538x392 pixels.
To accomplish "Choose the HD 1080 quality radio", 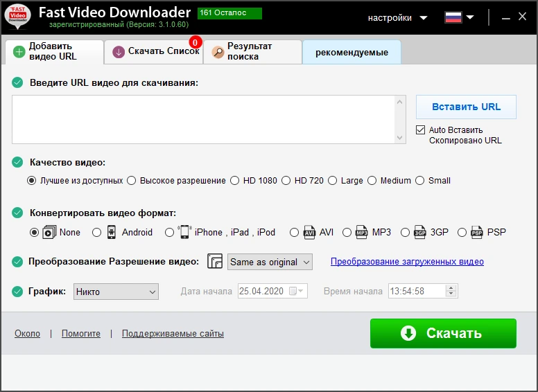I will click(235, 181).
